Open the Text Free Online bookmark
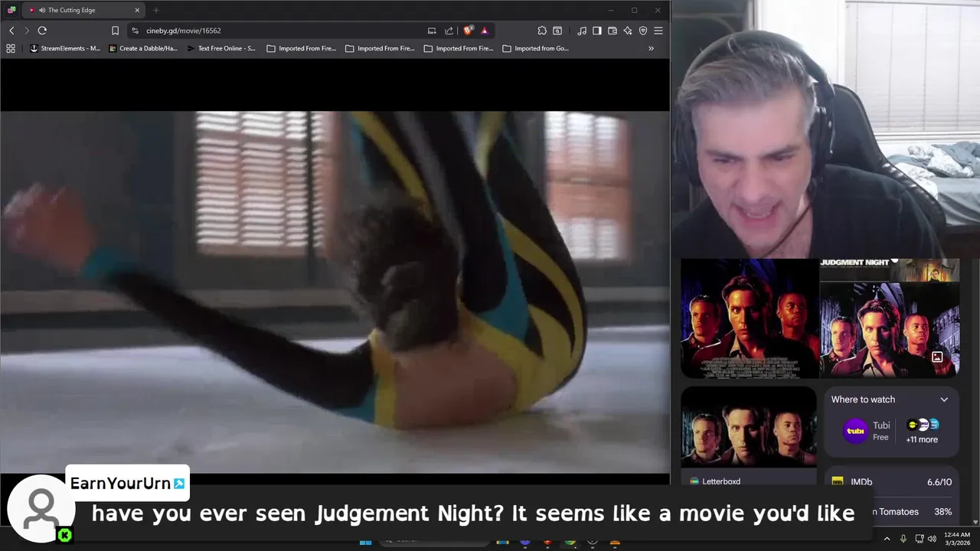Screen dimensions: 980x551 pos(221,48)
